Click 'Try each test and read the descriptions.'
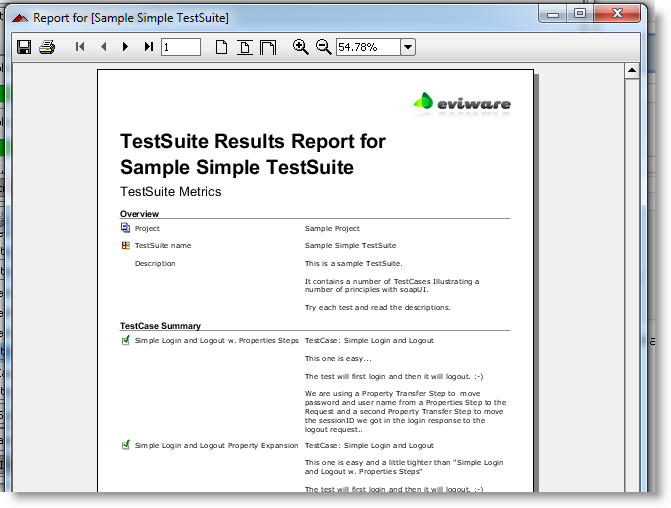 coord(377,307)
